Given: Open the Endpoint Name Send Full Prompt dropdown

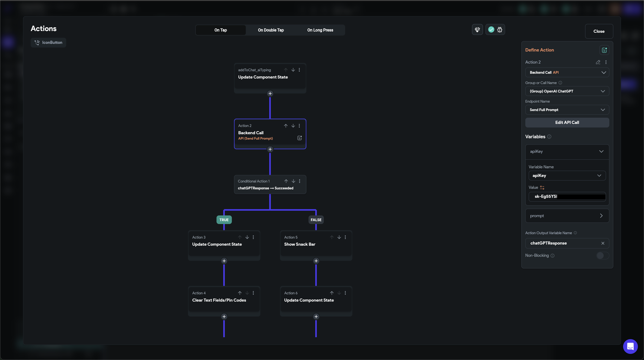Looking at the screenshot, I should coord(567,110).
